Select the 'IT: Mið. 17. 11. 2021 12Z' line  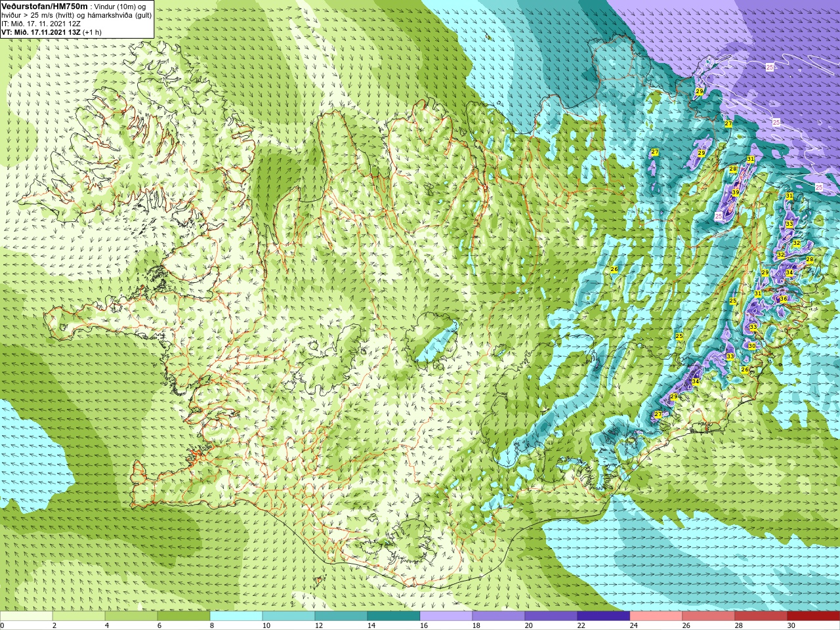click(41, 24)
